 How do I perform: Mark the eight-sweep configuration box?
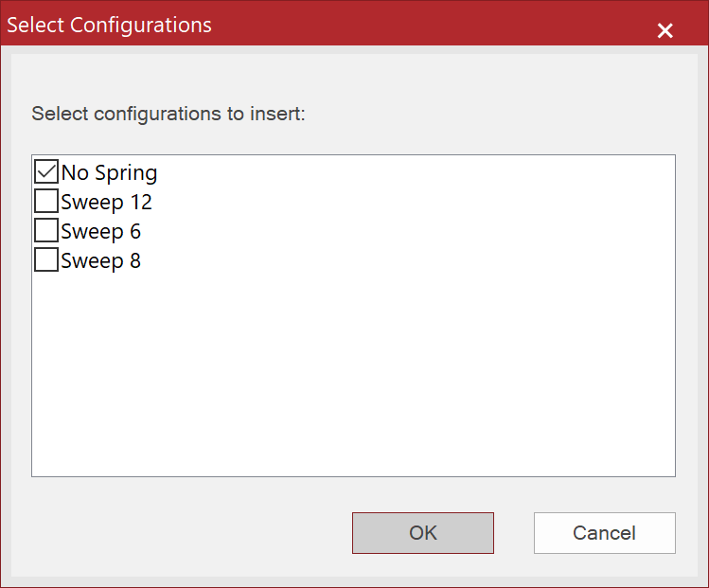point(46,259)
